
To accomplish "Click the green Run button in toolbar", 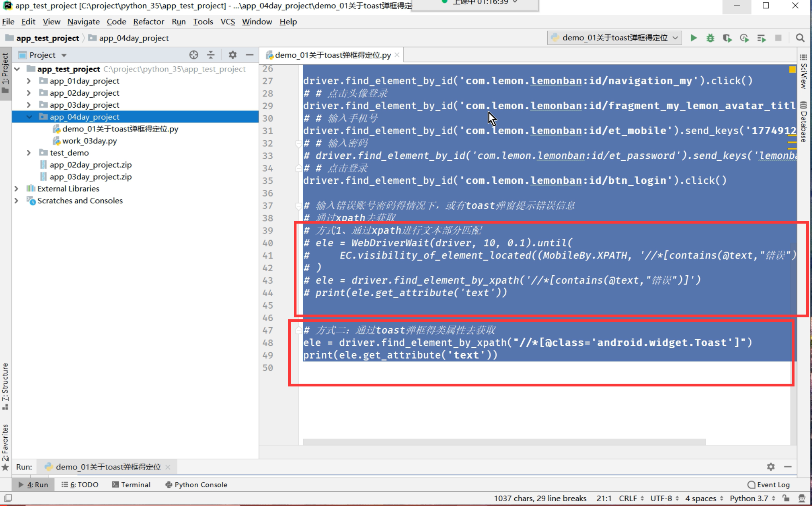I will 694,38.
